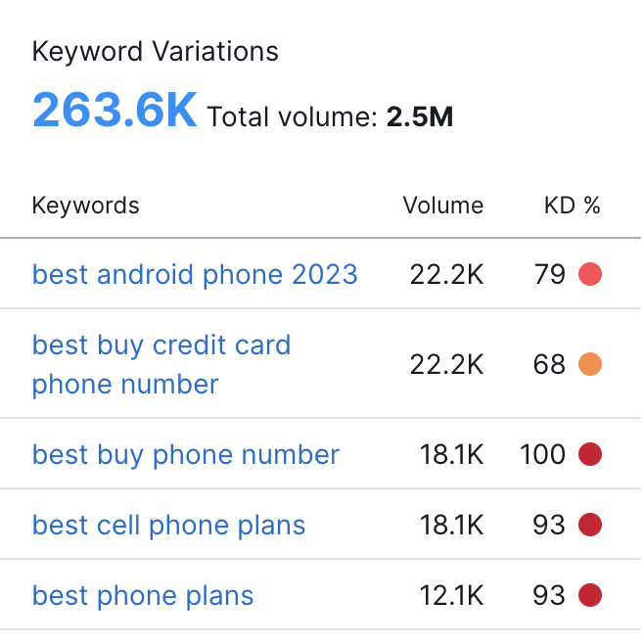Click the orange difficulty dot beside 68
The width and height of the screenshot is (644, 644).
coord(590,365)
